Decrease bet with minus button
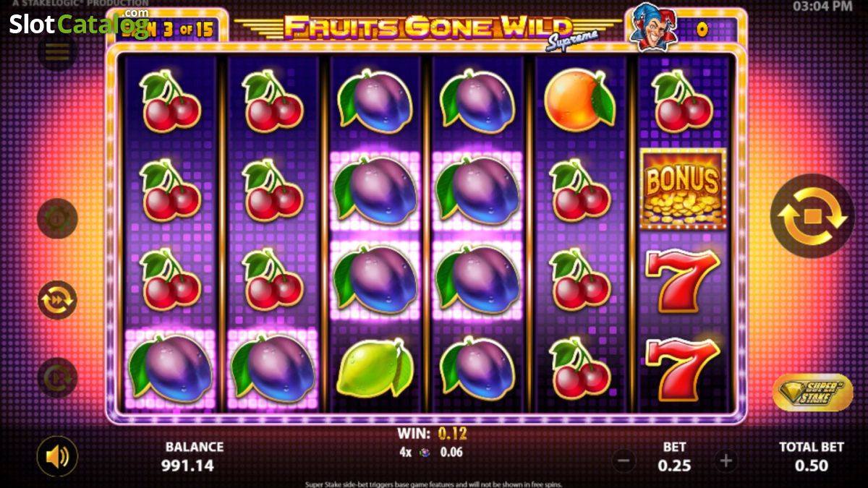This screenshot has width=868, height=488. click(x=624, y=460)
